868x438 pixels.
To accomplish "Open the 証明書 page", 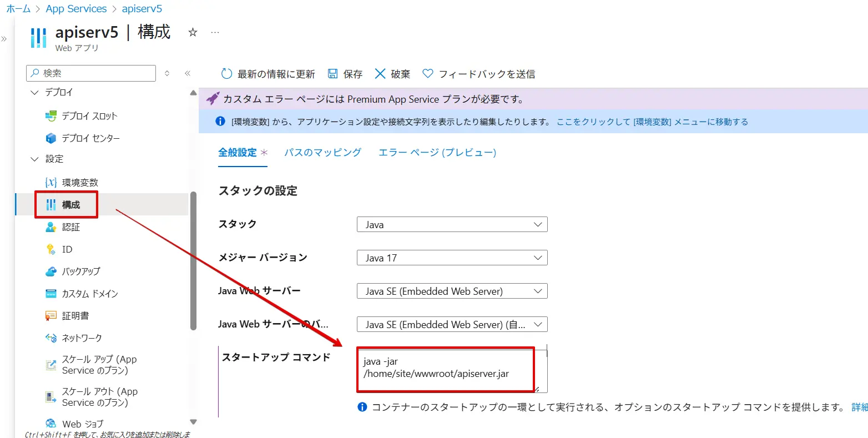I will pos(73,315).
